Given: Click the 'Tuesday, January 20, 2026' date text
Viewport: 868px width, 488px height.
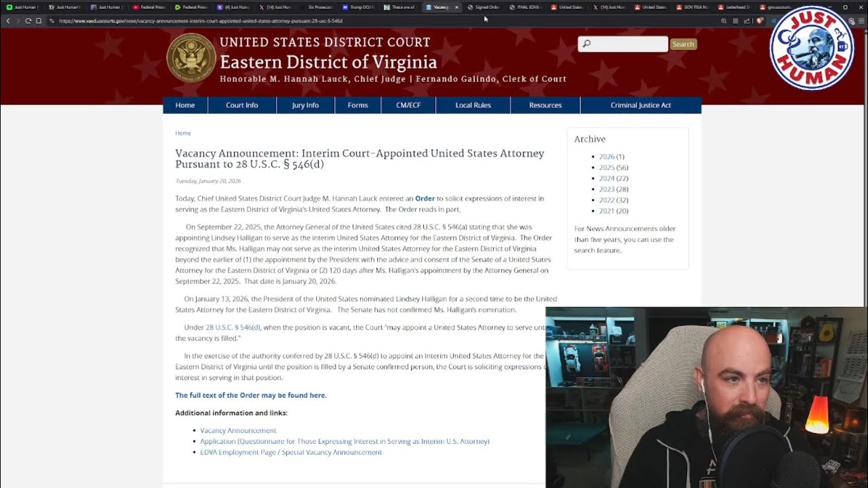Looking at the screenshot, I should pos(208,181).
